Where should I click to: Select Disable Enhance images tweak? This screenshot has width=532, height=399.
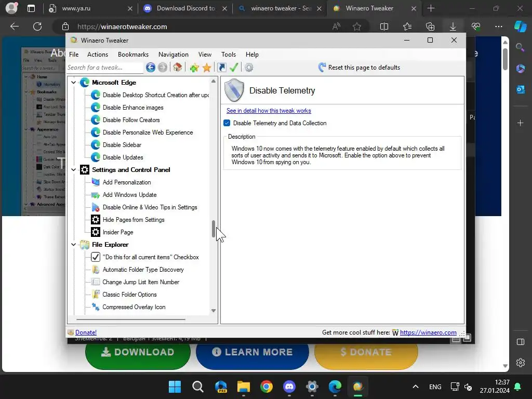[133, 108]
